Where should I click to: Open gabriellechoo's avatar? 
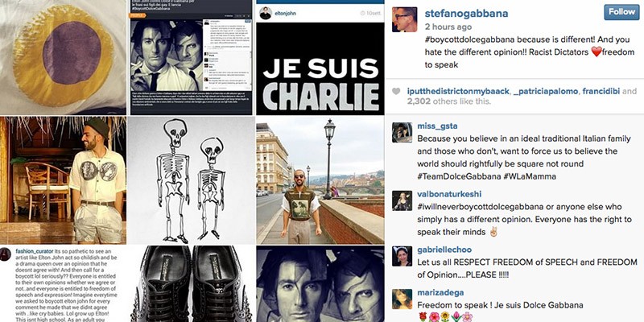tap(402, 256)
